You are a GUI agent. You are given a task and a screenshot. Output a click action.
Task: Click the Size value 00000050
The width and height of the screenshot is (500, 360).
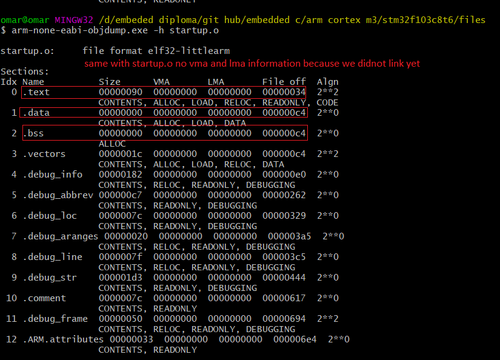pos(120,319)
